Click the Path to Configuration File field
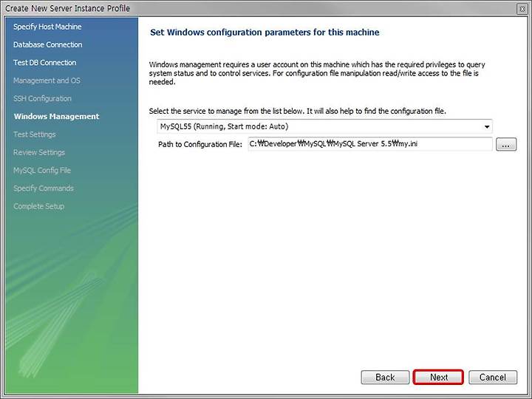The image size is (532, 399). point(370,144)
